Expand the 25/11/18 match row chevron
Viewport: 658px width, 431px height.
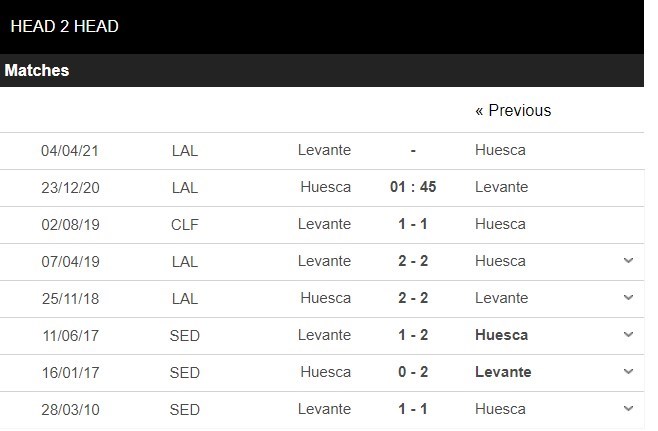(628, 298)
